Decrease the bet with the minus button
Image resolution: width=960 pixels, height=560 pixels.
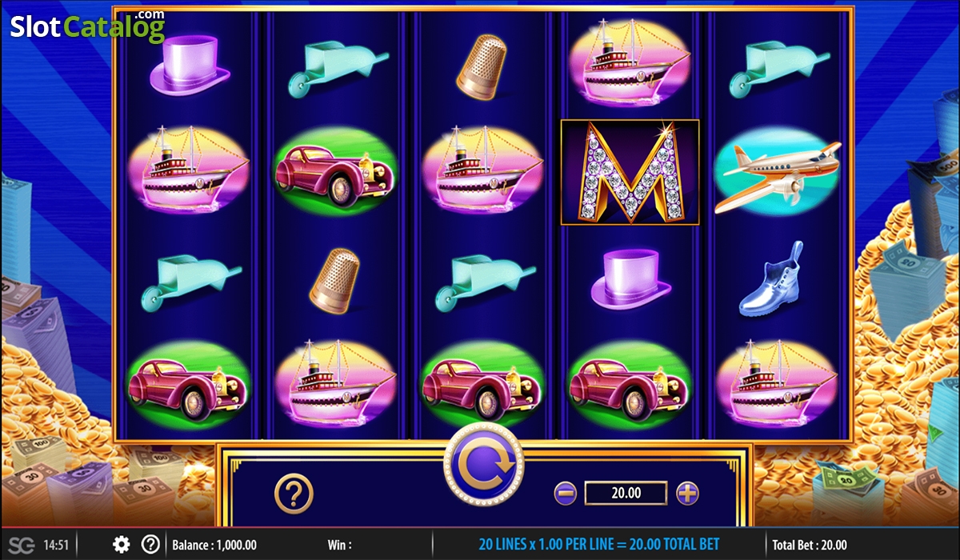pyautogui.click(x=565, y=493)
